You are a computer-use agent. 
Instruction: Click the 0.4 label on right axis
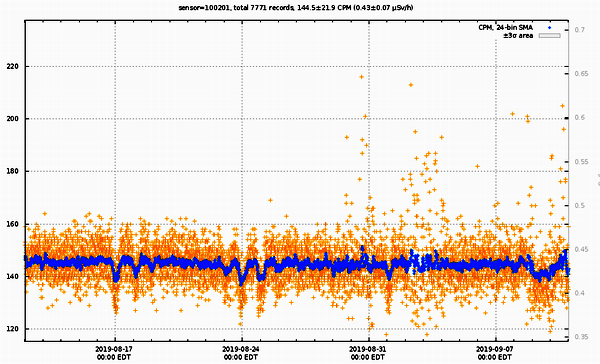[x=579, y=293]
